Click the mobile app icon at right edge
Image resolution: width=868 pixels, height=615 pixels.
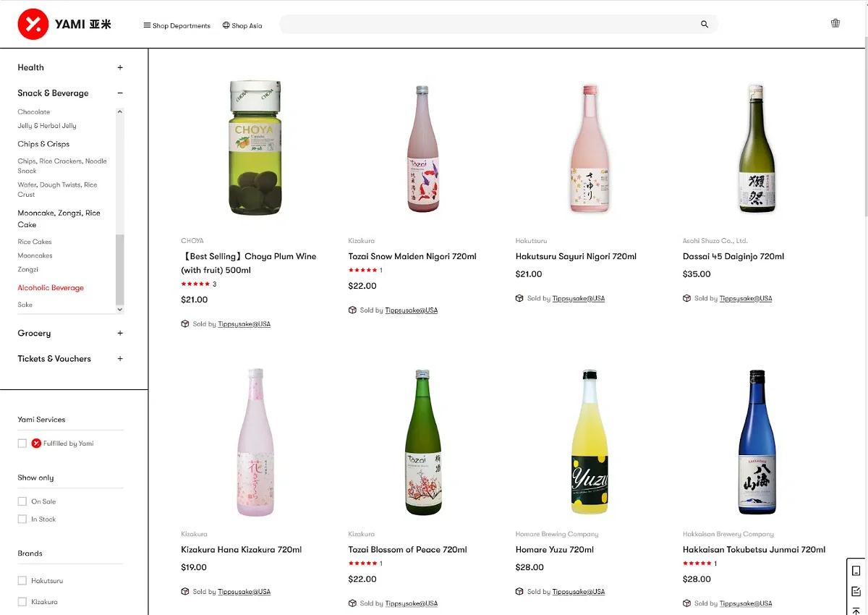[x=856, y=570]
